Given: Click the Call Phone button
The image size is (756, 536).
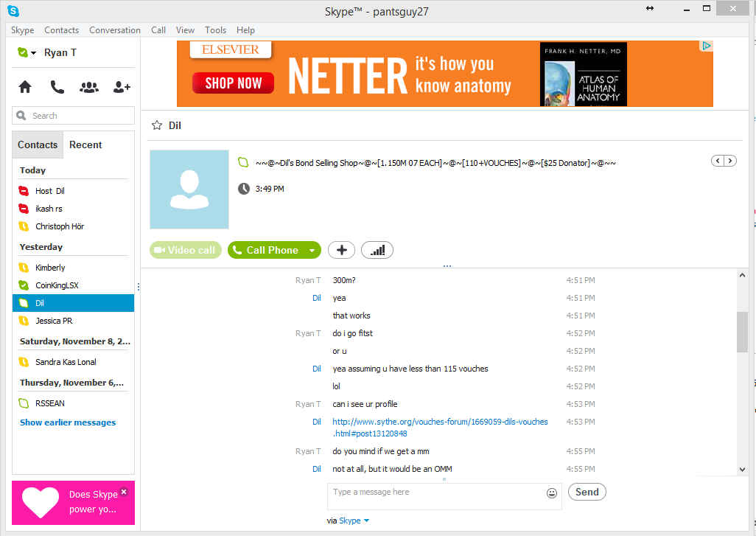Looking at the screenshot, I should coord(267,250).
